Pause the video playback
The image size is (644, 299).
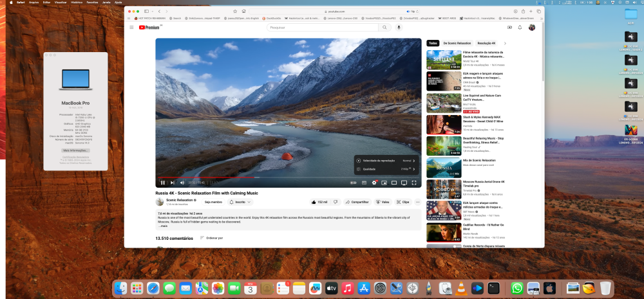[163, 183]
